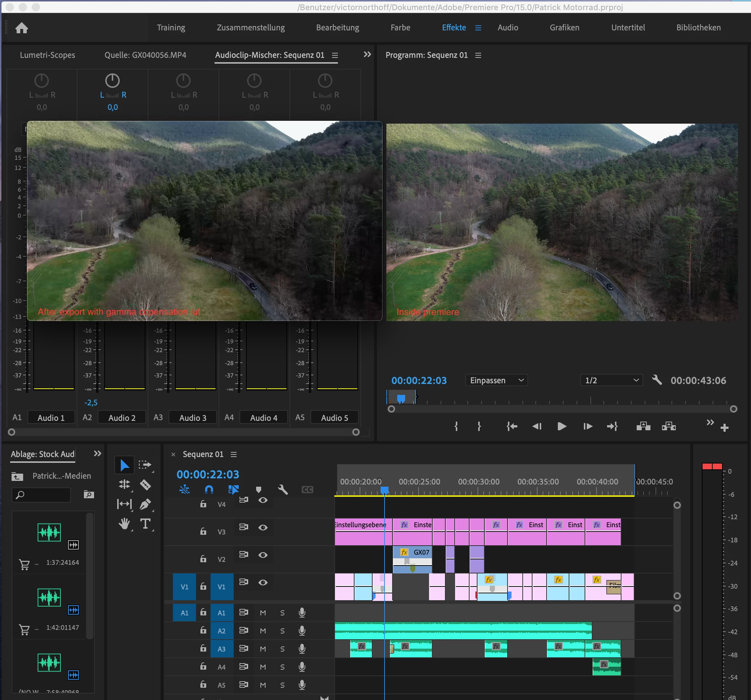Click the Audio 2 track name
Screen dimensions: 751x700
tap(122, 418)
